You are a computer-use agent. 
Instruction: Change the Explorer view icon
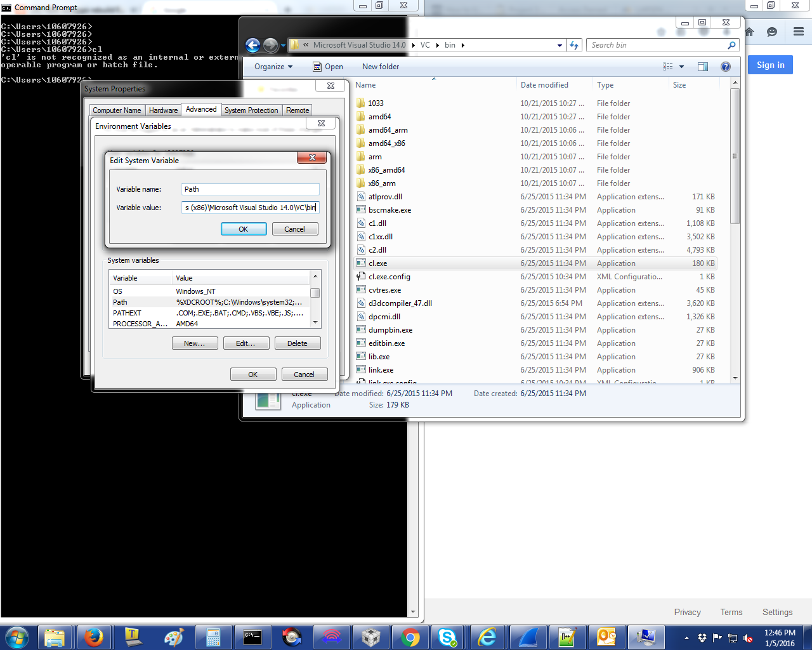click(668, 67)
